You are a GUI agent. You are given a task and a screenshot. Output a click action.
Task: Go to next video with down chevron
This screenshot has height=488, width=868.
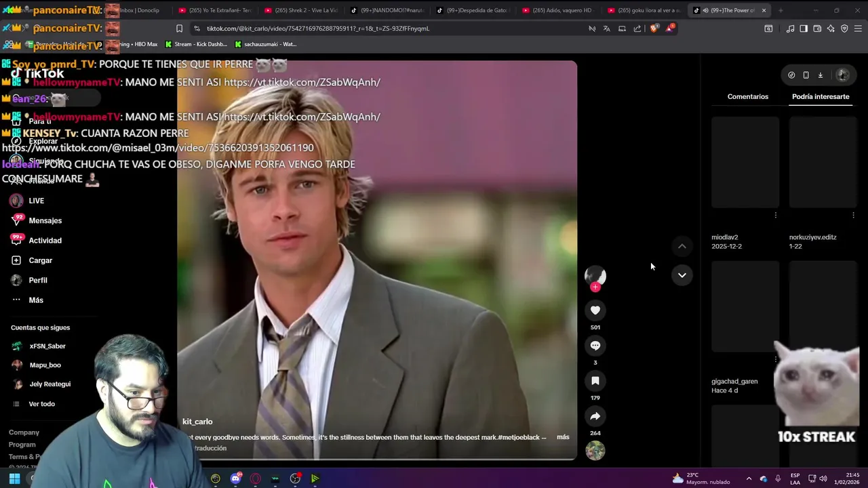tap(682, 274)
